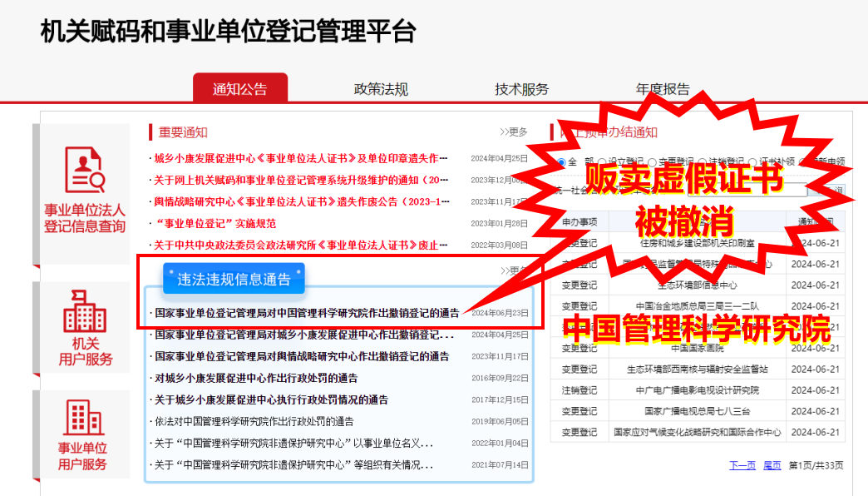Click the 中国冶金地质总局三局三一二队 cell
This screenshot has height=496, width=868.
(698, 306)
